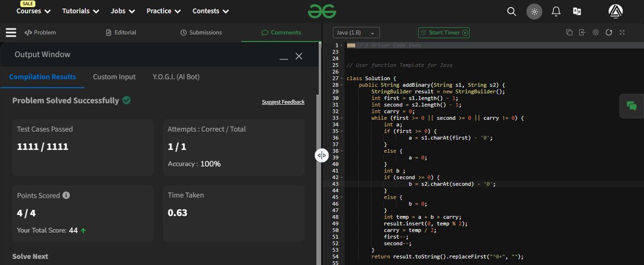Open the language translate icon
The width and height of the screenshot is (644, 265).
(577, 11)
